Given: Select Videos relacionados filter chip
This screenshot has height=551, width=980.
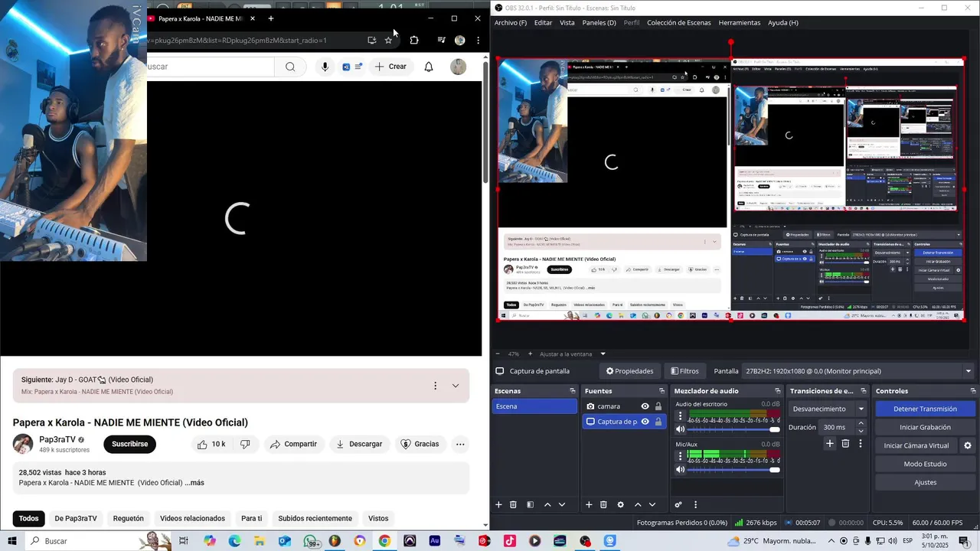Looking at the screenshot, I should pyautogui.click(x=192, y=518).
